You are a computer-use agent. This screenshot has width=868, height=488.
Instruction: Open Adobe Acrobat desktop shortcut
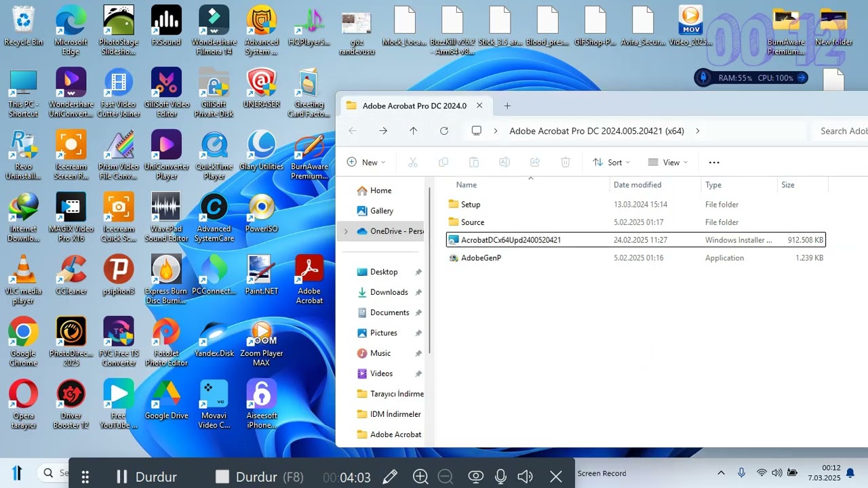pyautogui.click(x=309, y=280)
